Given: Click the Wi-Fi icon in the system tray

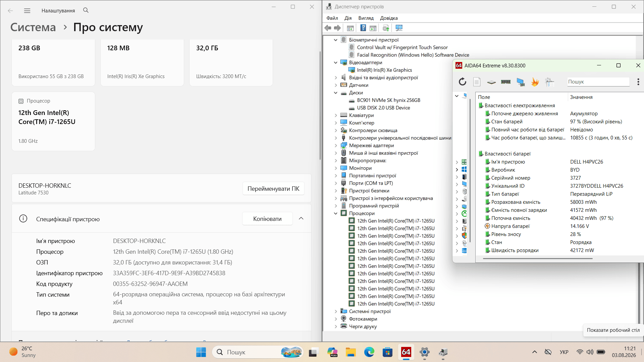Looking at the screenshot, I should (580, 352).
